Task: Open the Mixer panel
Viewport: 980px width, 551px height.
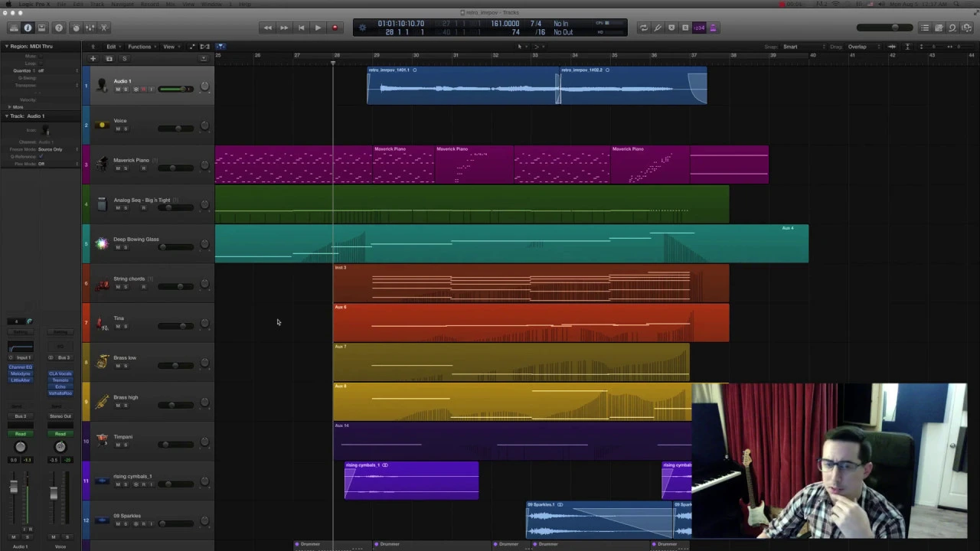Action: tap(90, 28)
